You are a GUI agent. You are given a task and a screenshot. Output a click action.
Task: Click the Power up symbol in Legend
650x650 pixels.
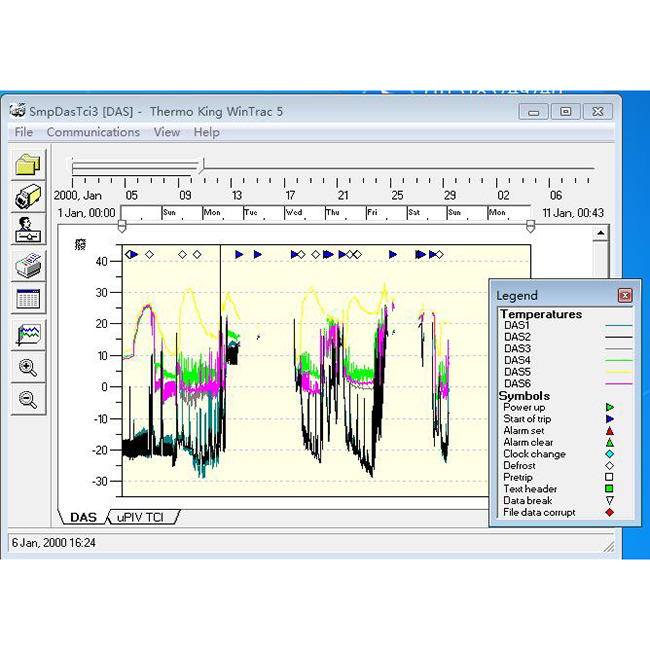(x=609, y=407)
